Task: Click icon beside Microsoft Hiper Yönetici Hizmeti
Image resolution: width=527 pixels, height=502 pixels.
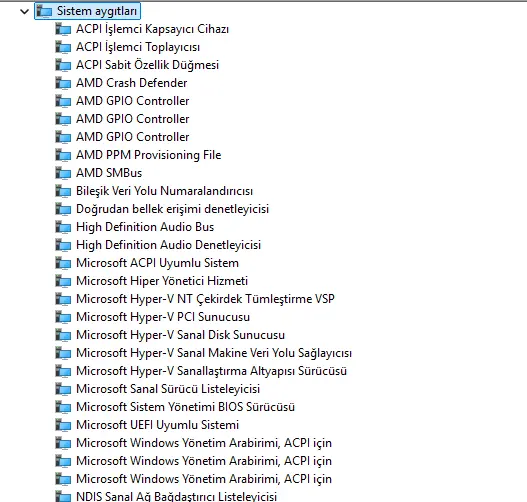Action: coord(63,281)
